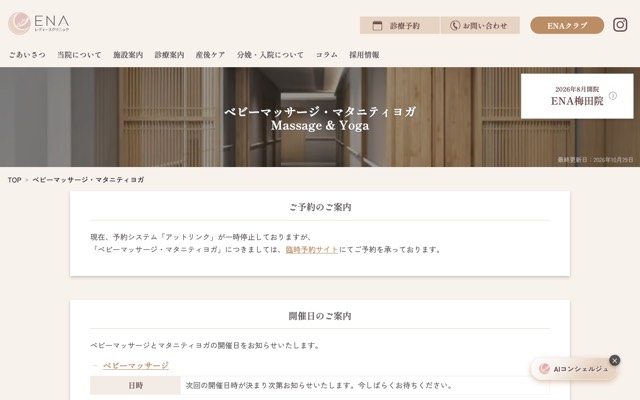
Task: Open 分娩・入院について menu item
Action: pyautogui.click(x=270, y=55)
